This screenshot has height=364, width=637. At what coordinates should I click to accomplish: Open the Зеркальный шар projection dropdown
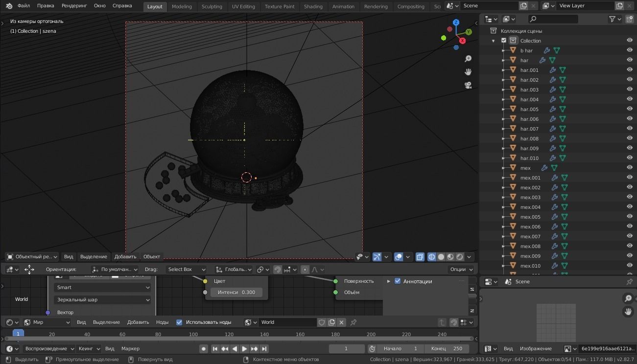pyautogui.click(x=102, y=300)
